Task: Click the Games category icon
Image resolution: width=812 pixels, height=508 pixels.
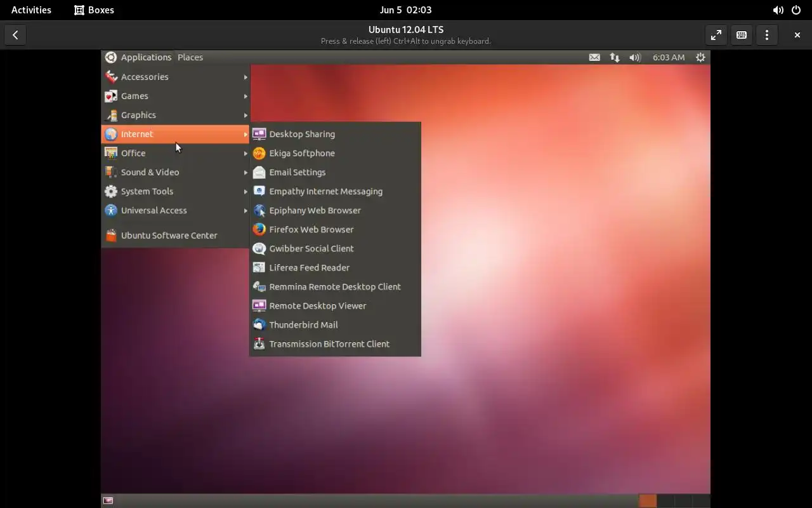Action: click(x=111, y=96)
